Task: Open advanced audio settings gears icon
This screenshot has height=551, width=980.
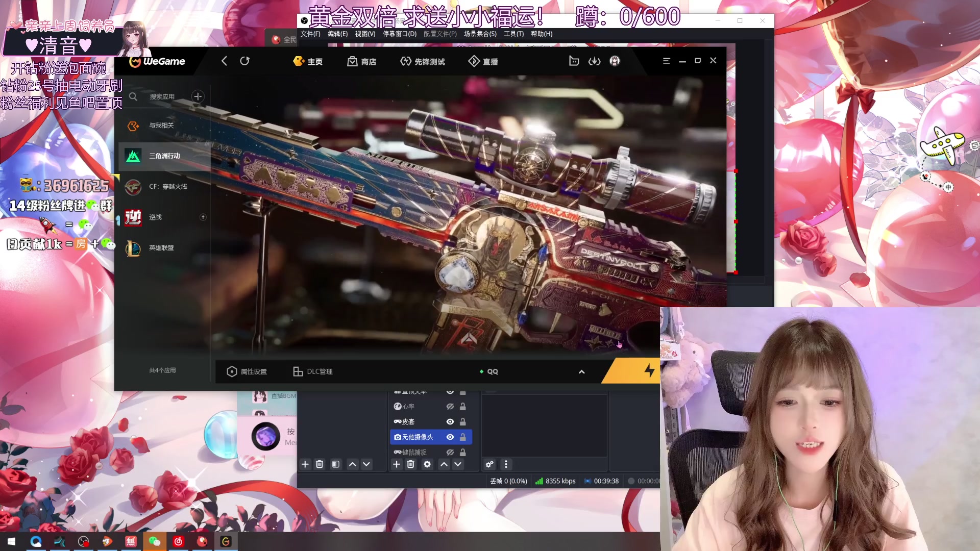Action: click(x=489, y=464)
